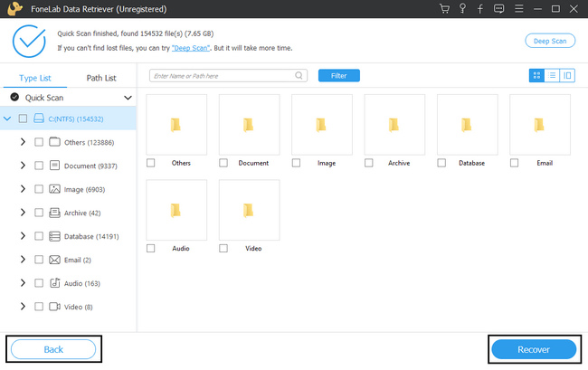Check the Archive (42) tree checkbox
Screen dimensions: 588x370
click(x=39, y=213)
